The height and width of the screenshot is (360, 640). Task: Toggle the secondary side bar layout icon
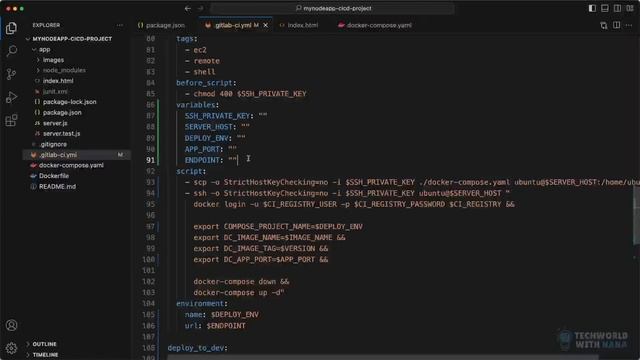618,8
